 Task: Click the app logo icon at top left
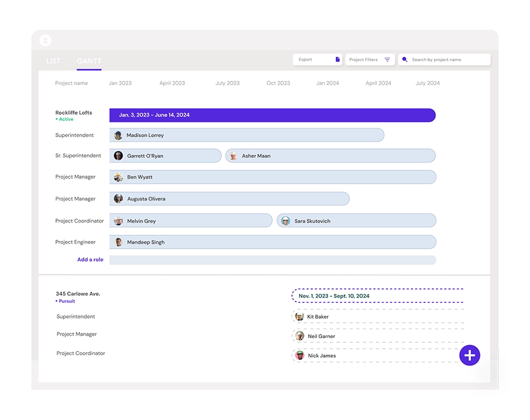[x=45, y=41]
